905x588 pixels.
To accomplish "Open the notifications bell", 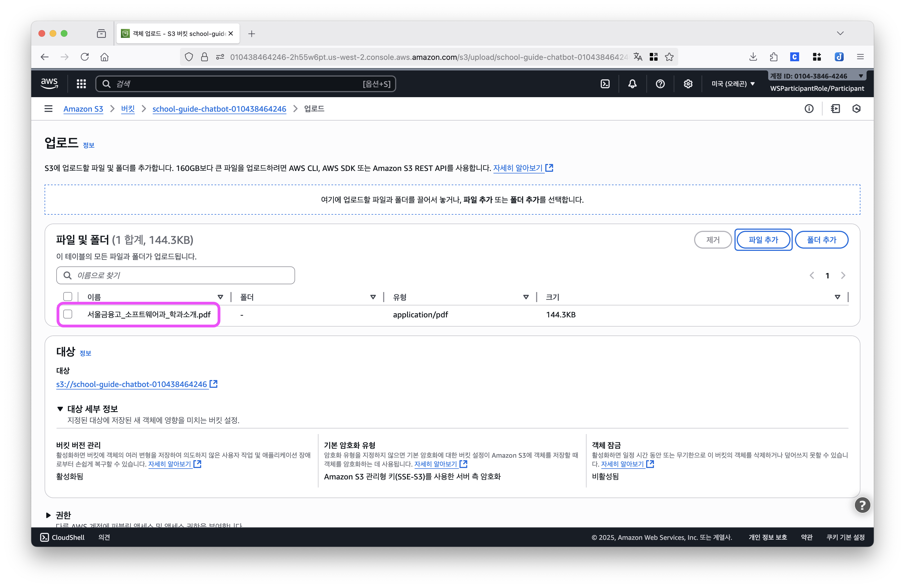I will click(x=632, y=84).
